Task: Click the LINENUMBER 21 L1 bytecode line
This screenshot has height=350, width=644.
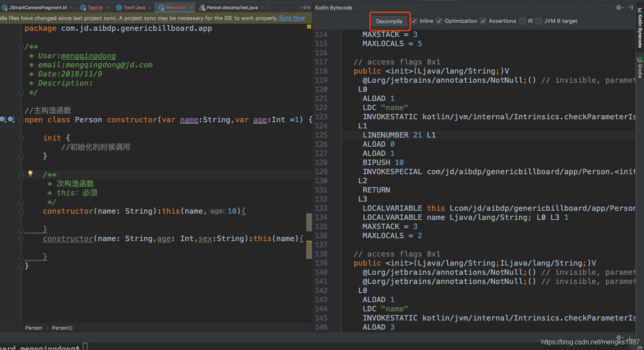Action: 399,135
